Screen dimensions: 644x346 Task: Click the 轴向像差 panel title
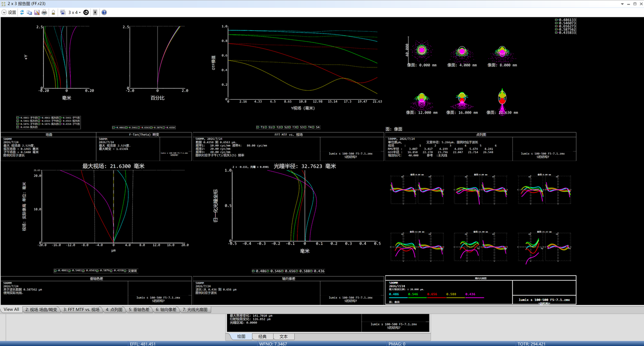tap(288, 278)
